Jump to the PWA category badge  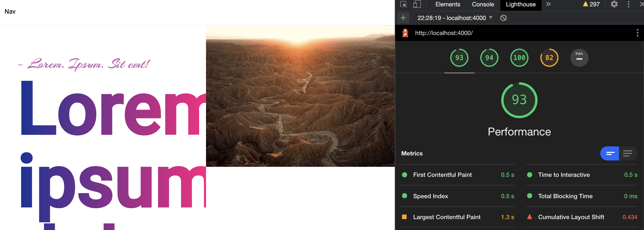point(579,58)
